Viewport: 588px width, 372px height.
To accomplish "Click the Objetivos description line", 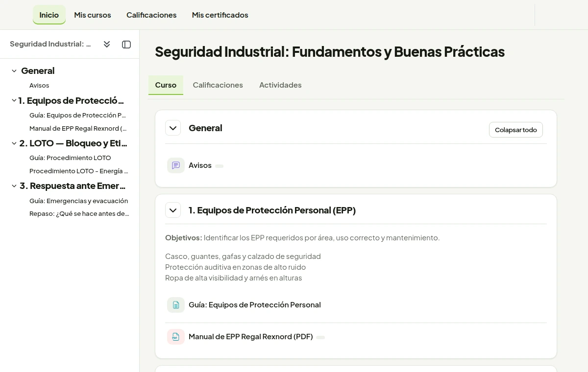I will pos(302,238).
